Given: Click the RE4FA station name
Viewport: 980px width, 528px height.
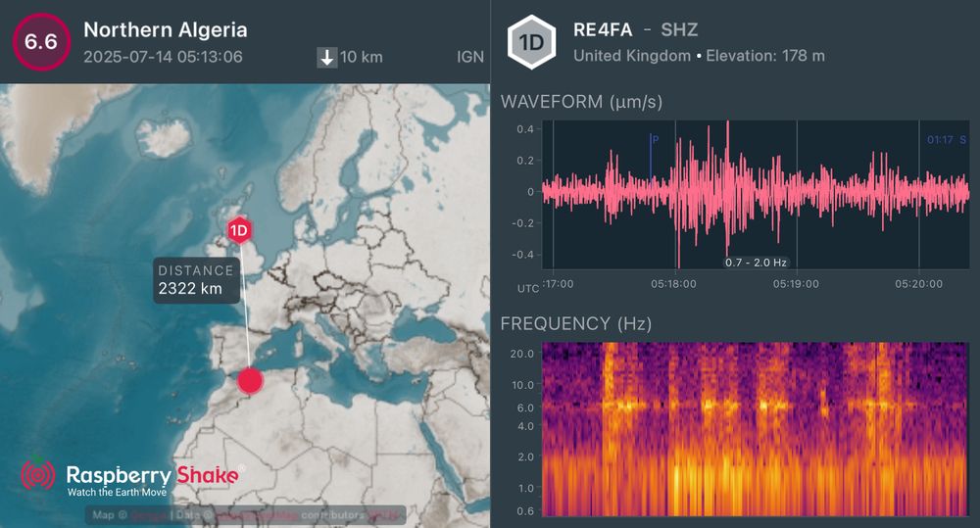Looking at the screenshot, I should (603, 29).
